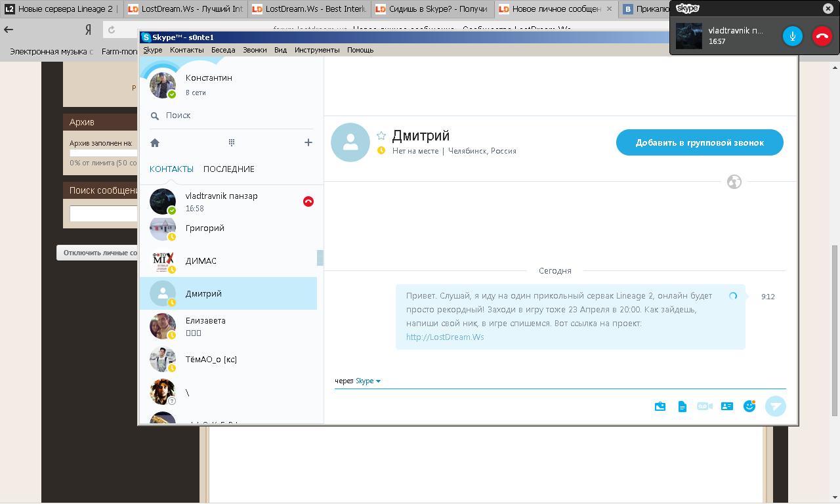Go back in the browser

pos(9,30)
